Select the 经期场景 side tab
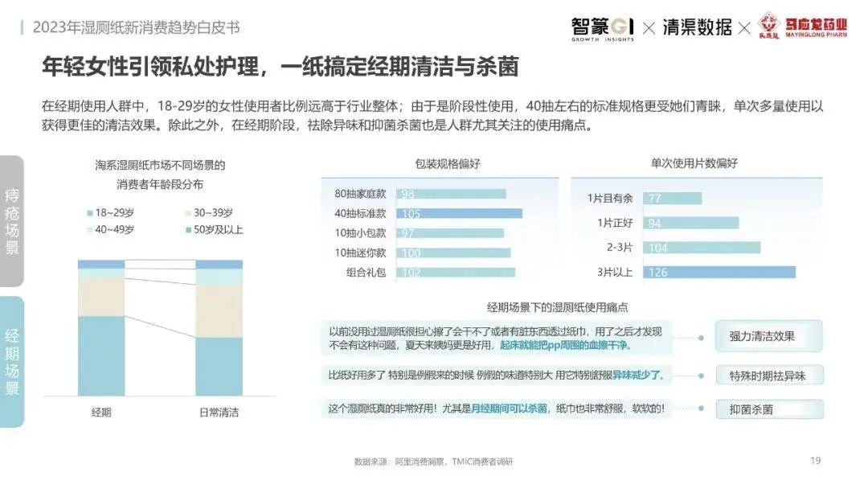The image size is (868, 489). 12,361
